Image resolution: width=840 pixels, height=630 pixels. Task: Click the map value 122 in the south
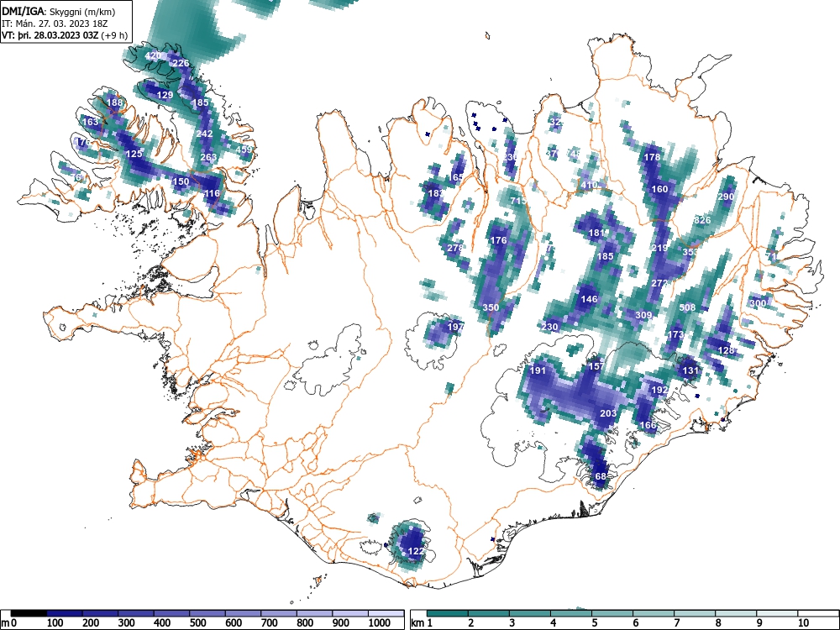(x=417, y=551)
